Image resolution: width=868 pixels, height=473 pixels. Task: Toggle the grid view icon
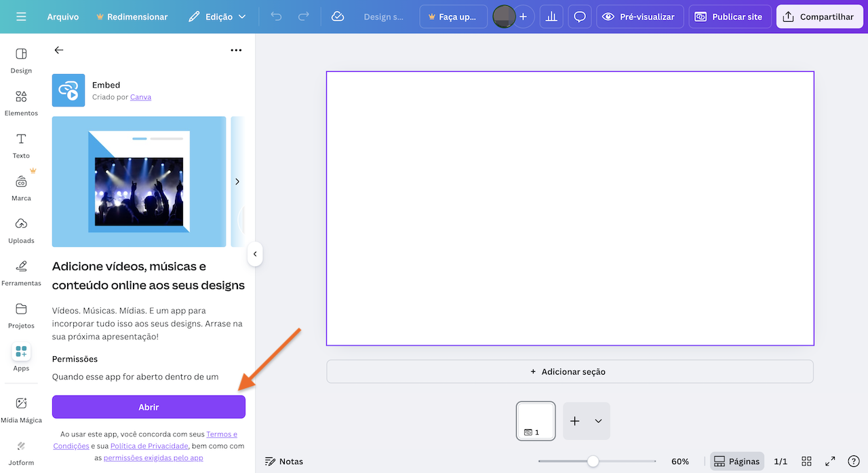[x=806, y=461]
